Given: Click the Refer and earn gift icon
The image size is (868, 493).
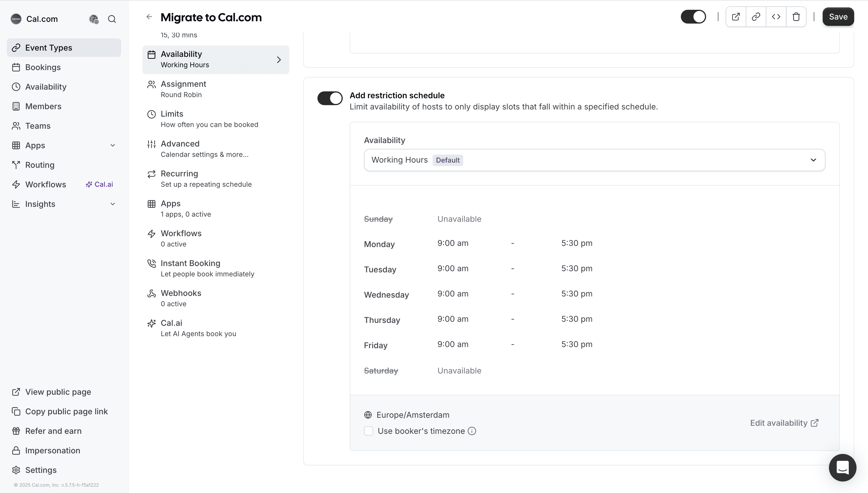Looking at the screenshot, I should [x=16, y=431].
